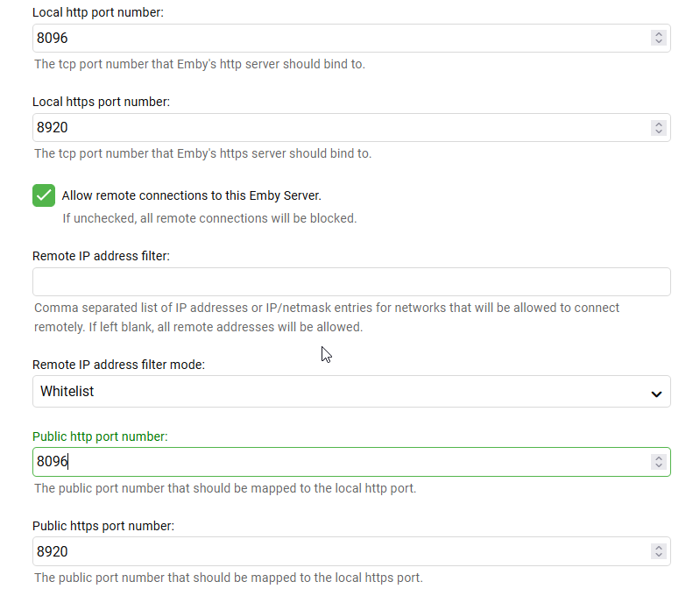Increase the Local http port number
700x603 pixels.
coord(659,35)
